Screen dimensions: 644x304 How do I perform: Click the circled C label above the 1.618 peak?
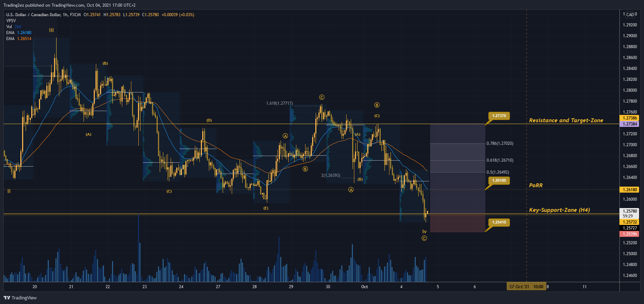coord(322,97)
